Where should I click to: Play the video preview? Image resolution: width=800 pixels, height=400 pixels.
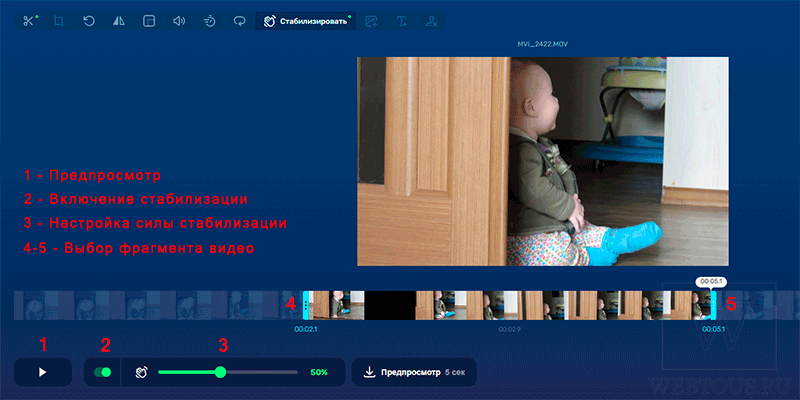43,372
